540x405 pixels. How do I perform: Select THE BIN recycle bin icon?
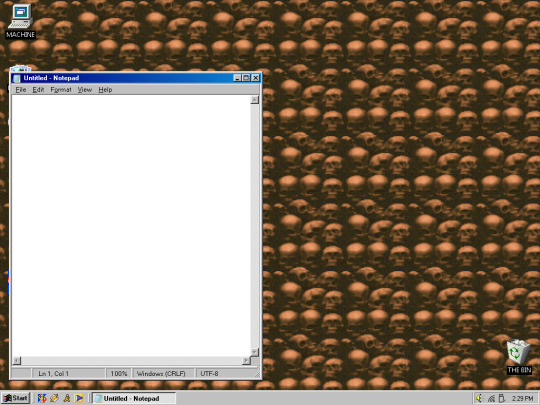(x=519, y=356)
